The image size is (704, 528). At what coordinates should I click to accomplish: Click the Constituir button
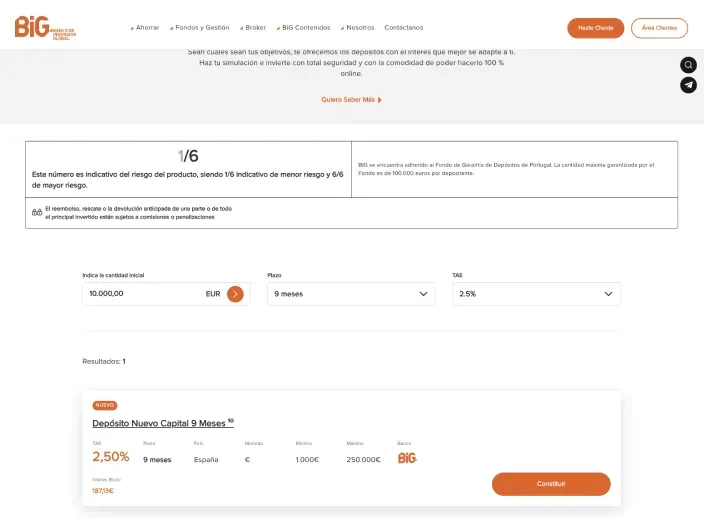coord(551,484)
